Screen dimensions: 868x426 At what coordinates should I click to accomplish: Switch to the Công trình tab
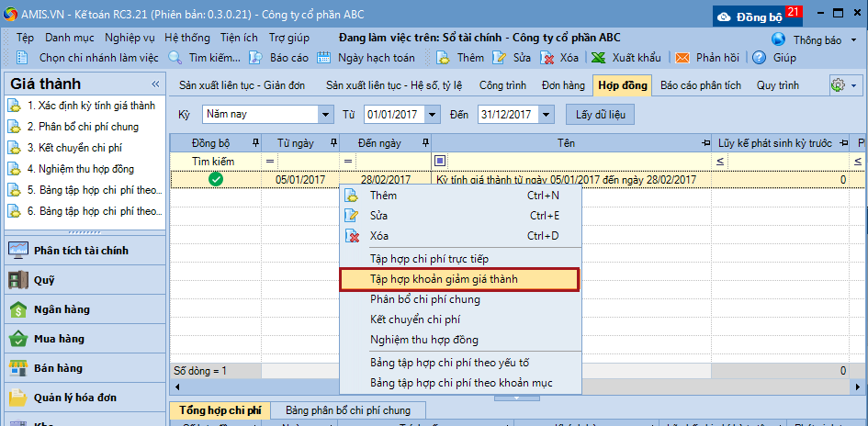pos(502,85)
